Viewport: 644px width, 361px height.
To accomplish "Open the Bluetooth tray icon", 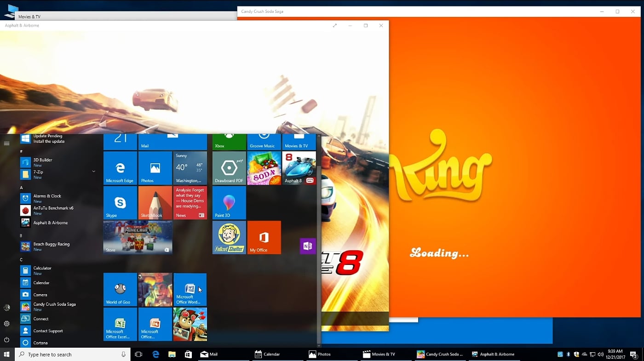I will click(x=568, y=354).
